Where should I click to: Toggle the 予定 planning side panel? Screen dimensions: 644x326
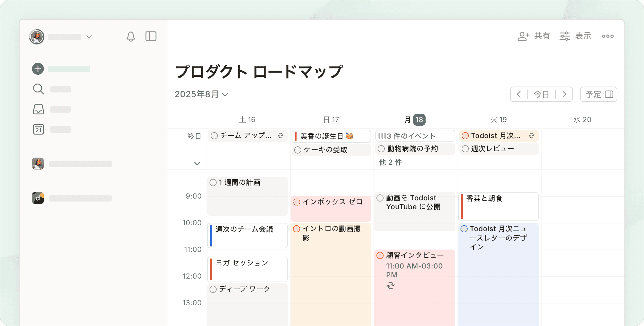pos(598,94)
